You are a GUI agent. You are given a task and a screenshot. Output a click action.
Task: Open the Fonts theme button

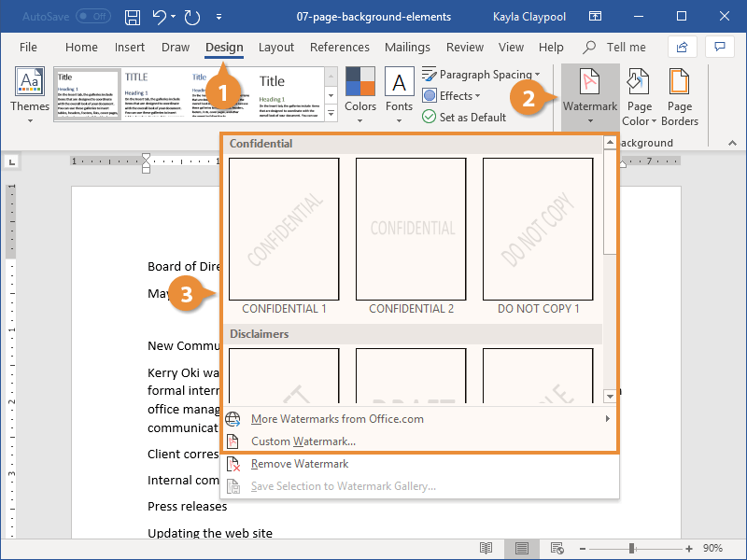tap(399, 93)
